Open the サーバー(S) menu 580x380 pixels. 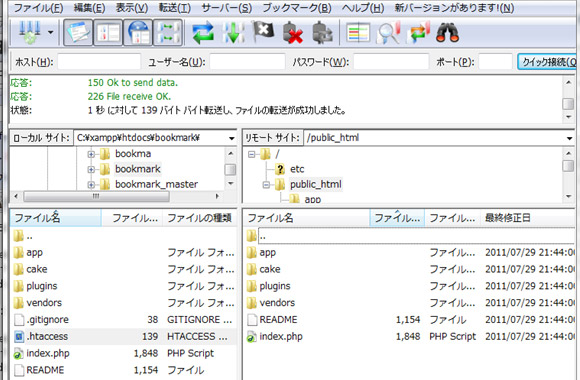[x=226, y=8]
